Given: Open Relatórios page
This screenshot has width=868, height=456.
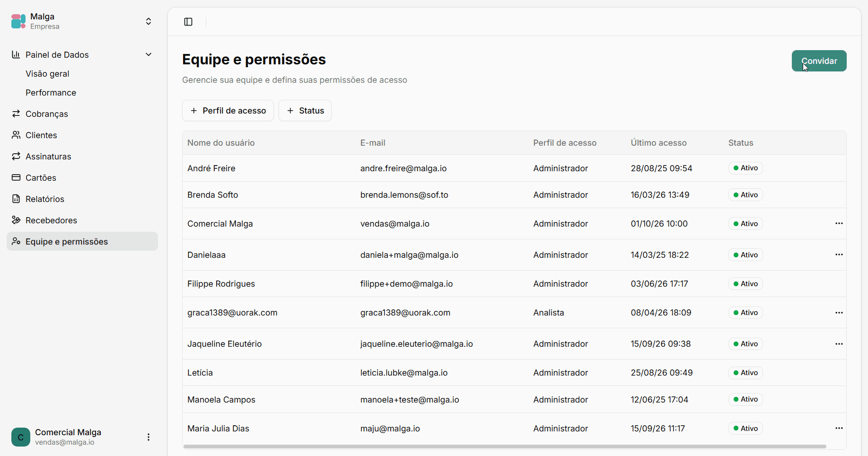Looking at the screenshot, I should point(45,199).
